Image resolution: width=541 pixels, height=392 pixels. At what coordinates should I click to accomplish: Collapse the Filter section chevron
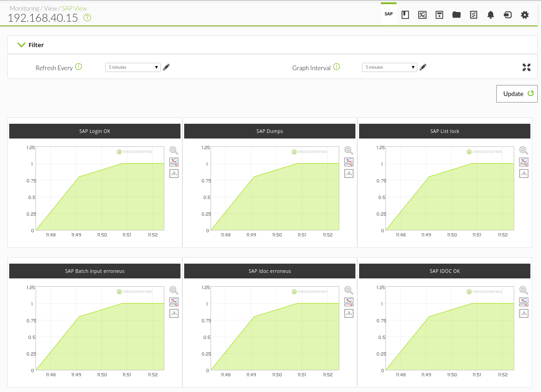click(x=21, y=45)
